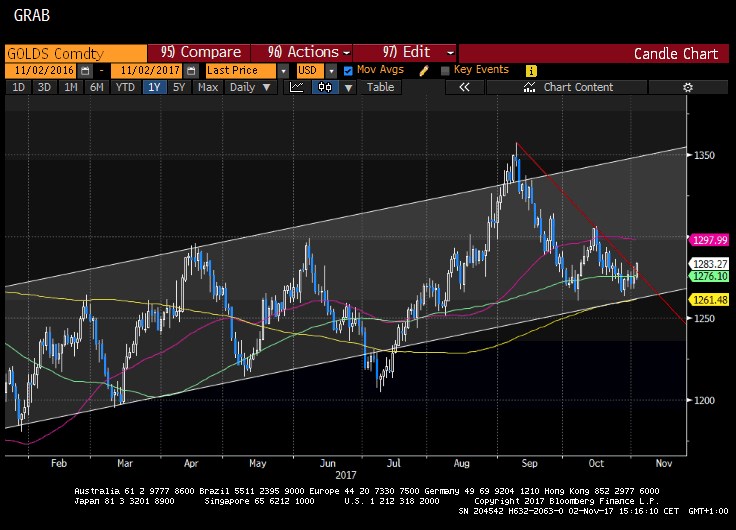The width and height of the screenshot is (736, 530).
Task: Open the USD currency dropdown
Action: coord(331,71)
